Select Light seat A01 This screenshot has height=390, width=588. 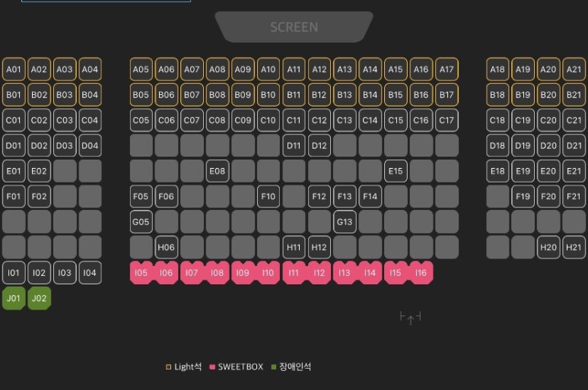point(14,69)
